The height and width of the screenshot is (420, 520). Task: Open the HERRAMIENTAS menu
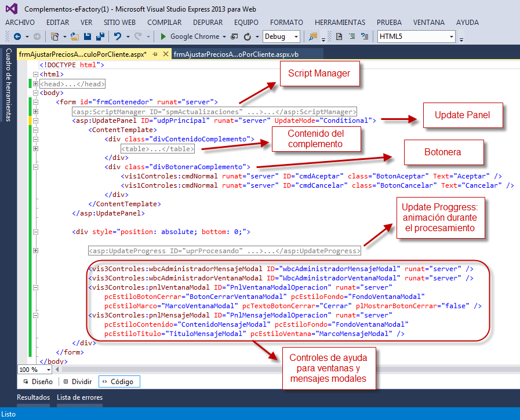pos(340,23)
